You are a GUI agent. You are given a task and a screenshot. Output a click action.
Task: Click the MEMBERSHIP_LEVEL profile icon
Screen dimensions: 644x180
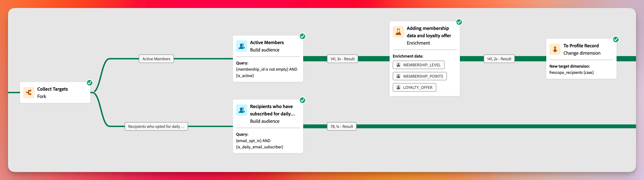399,65
